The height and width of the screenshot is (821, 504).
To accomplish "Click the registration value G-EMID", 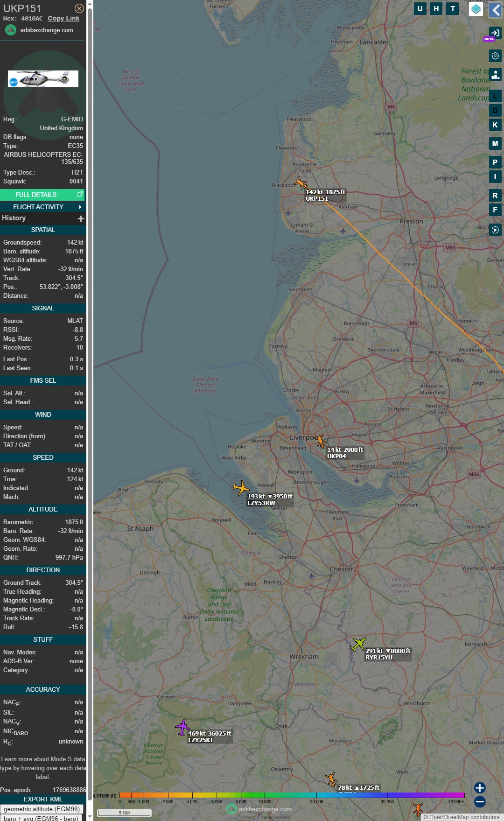I will [72, 119].
